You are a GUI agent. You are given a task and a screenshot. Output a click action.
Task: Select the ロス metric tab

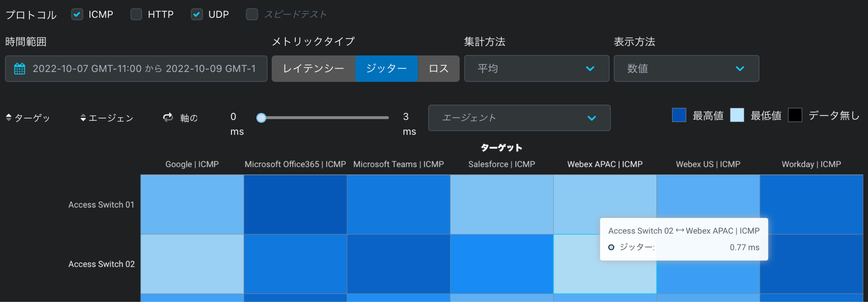[439, 69]
